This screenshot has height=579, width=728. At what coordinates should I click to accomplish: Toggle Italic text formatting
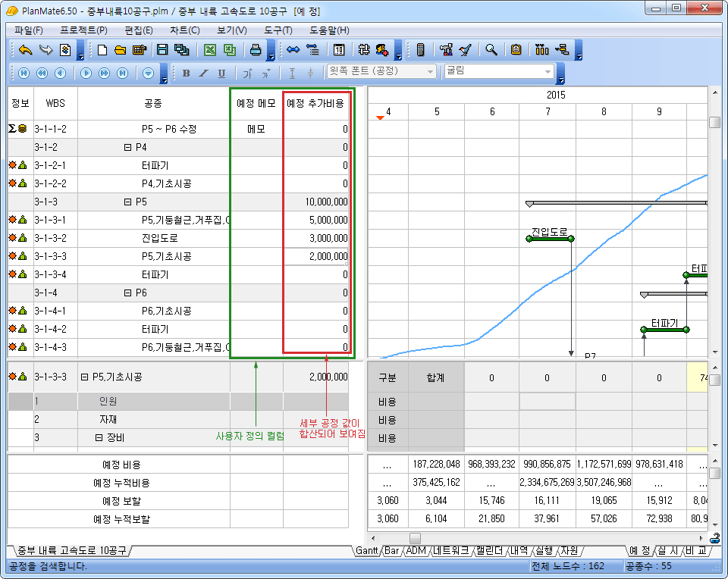203,73
